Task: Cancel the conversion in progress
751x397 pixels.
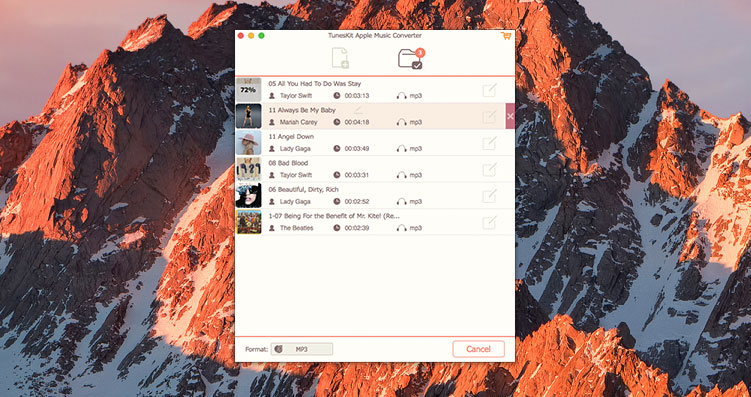Action: [x=478, y=349]
